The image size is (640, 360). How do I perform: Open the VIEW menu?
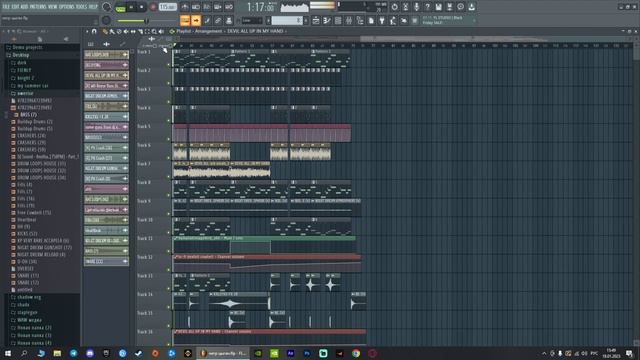point(53,7)
